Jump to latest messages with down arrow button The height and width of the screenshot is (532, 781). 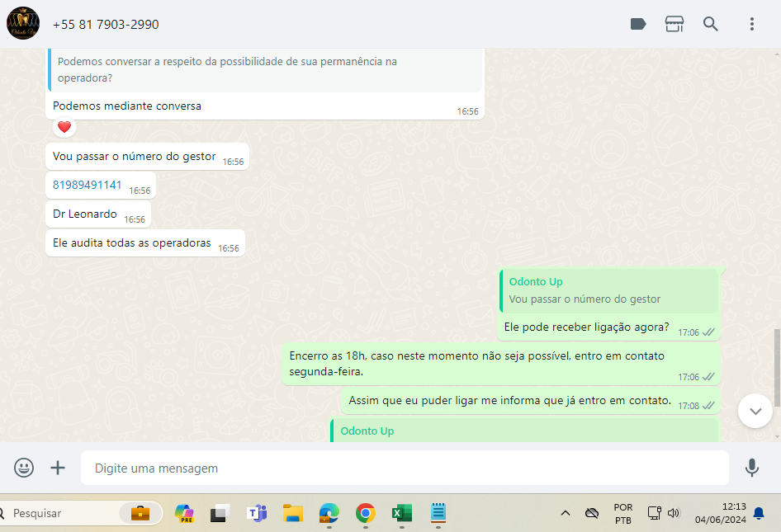point(755,411)
